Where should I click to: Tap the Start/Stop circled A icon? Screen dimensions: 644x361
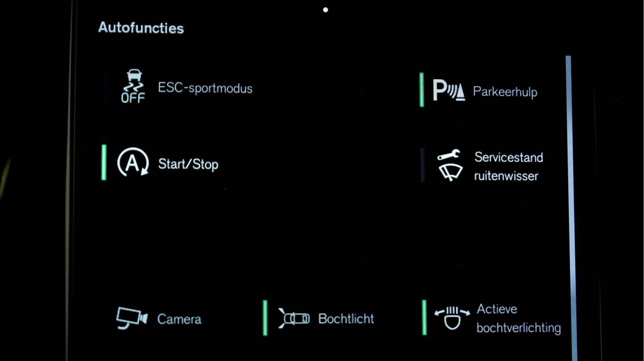(133, 162)
